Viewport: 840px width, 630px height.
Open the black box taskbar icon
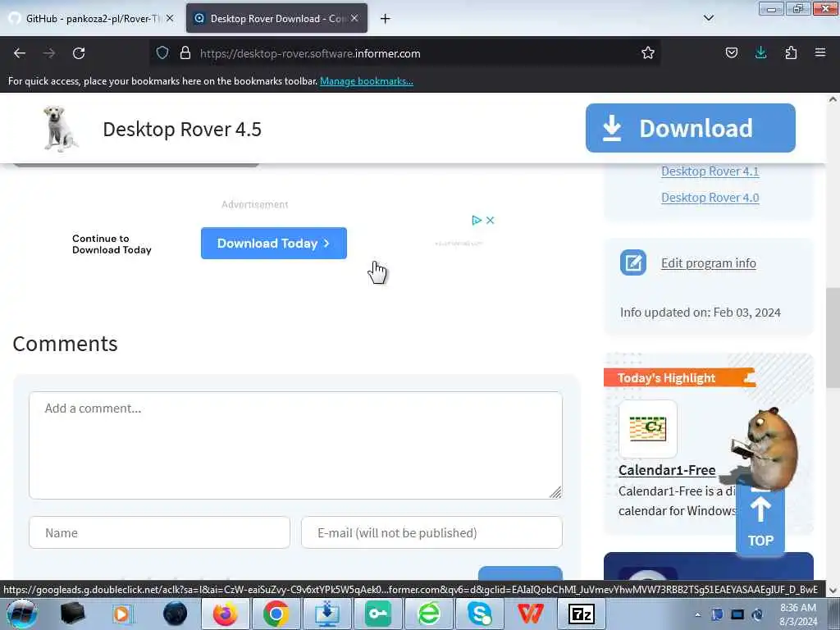point(72,614)
